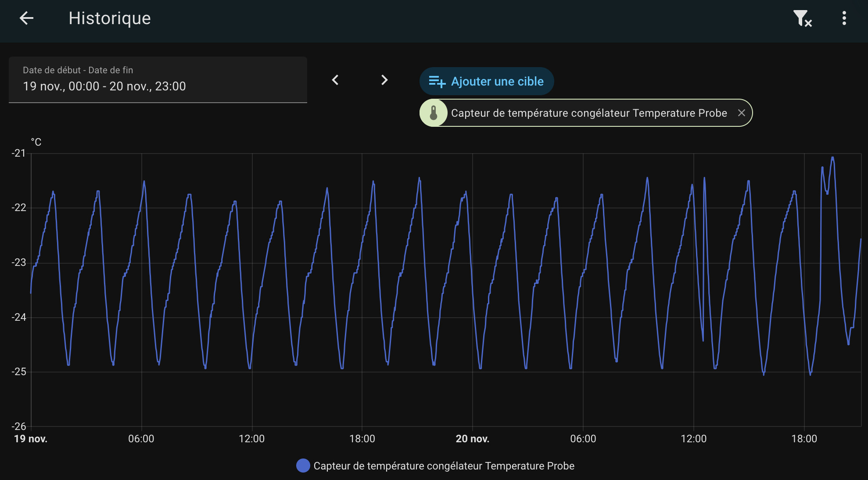Viewport: 868px width, 480px height.
Task: Go back using the arrow icon
Action: click(27, 18)
